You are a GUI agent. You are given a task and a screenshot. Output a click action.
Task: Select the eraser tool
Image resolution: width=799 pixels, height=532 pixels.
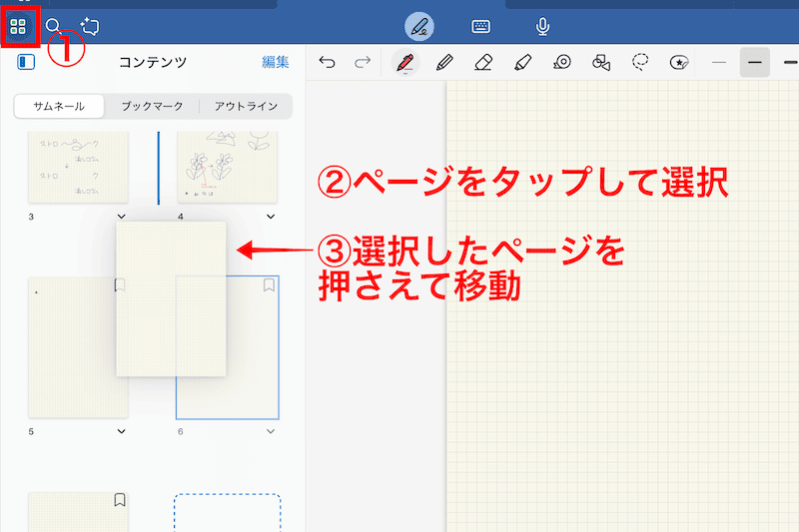coord(483,63)
